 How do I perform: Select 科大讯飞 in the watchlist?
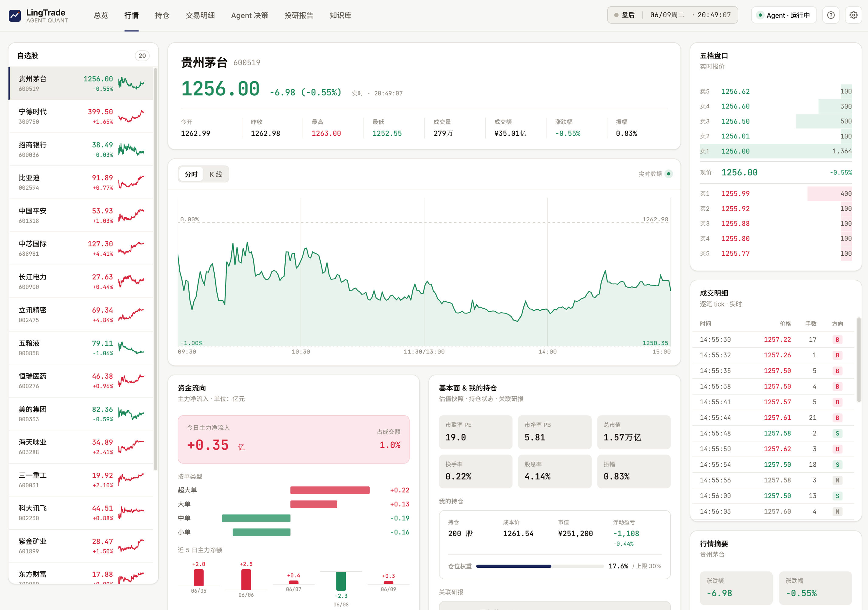tap(81, 513)
